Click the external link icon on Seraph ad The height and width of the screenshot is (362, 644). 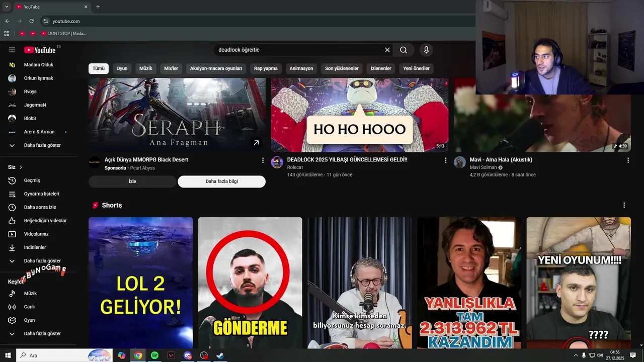pyautogui.click(x=256, y=143)
